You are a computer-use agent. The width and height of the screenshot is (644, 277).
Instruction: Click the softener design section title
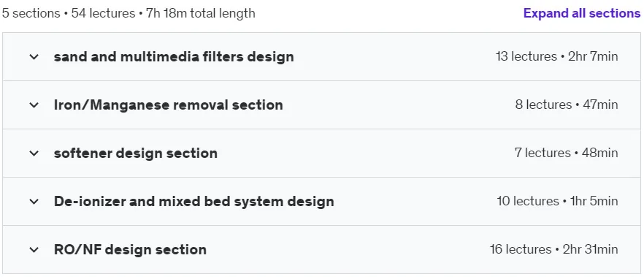click(x=136, y=153)
